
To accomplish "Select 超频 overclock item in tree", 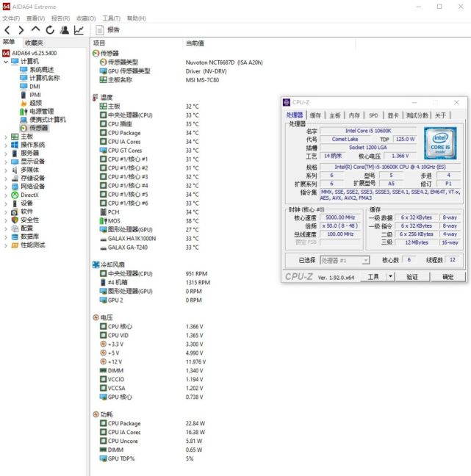I will (x=35, y=103).
